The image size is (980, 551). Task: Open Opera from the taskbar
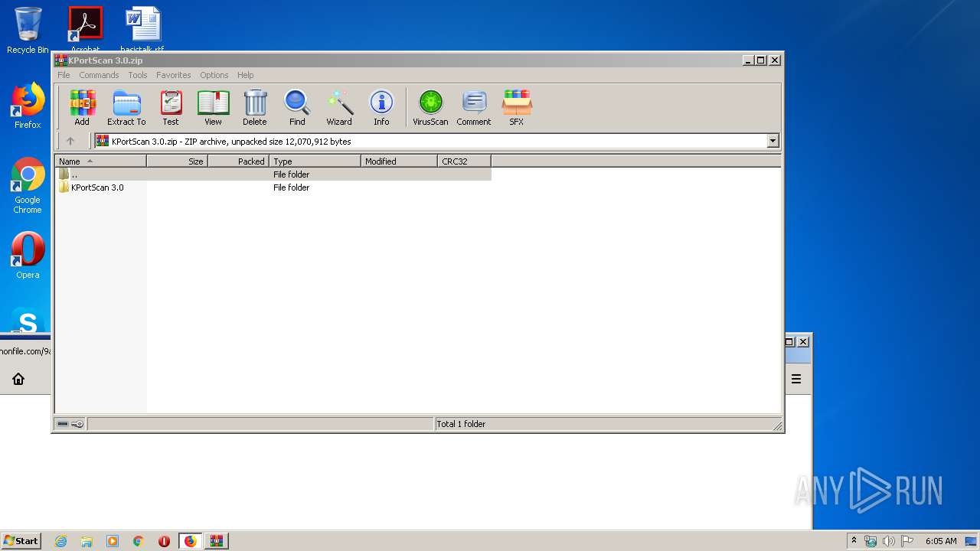(x=164, y=541)
